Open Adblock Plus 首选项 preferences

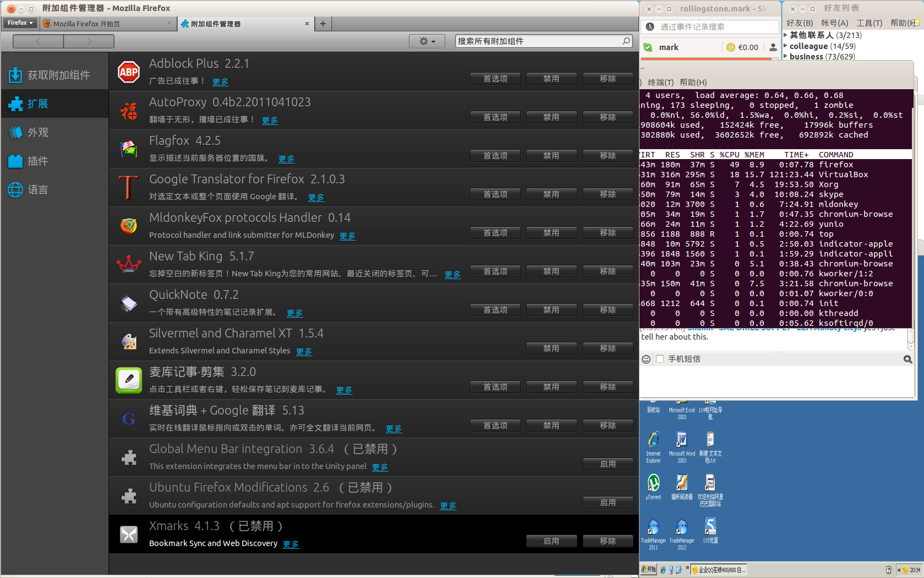click(x=495, y=79)
